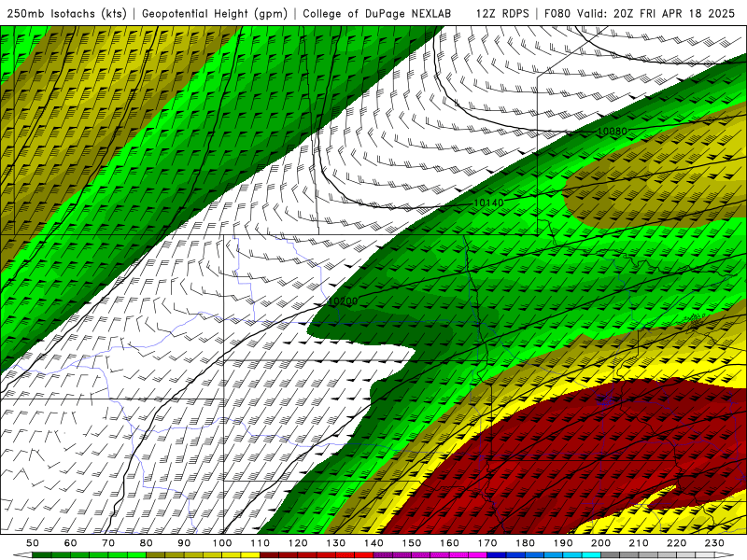This screenshot has height=560, width=747.
Task: Click the '210' color bar label
Action: coord(640,543)
